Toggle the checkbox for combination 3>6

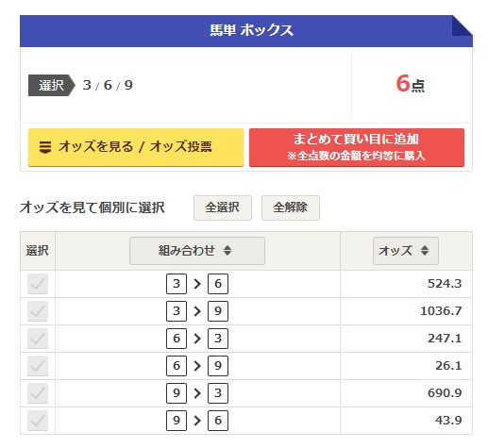coord(38,284)
